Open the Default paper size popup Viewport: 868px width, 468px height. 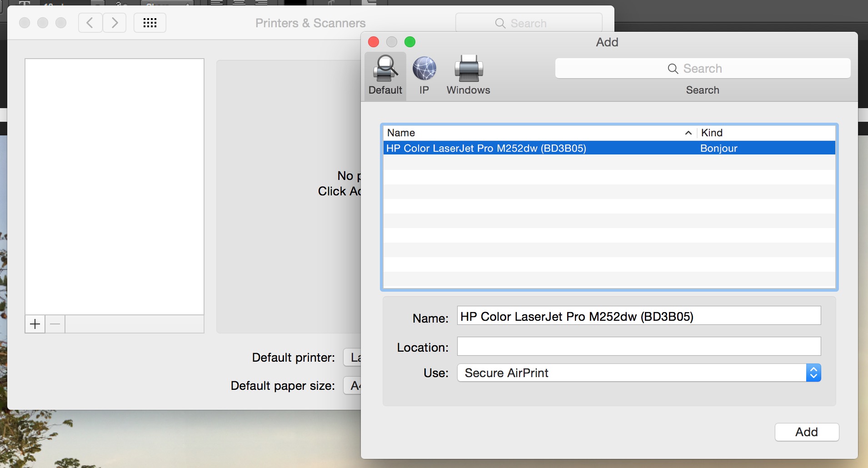coord(353,386)
